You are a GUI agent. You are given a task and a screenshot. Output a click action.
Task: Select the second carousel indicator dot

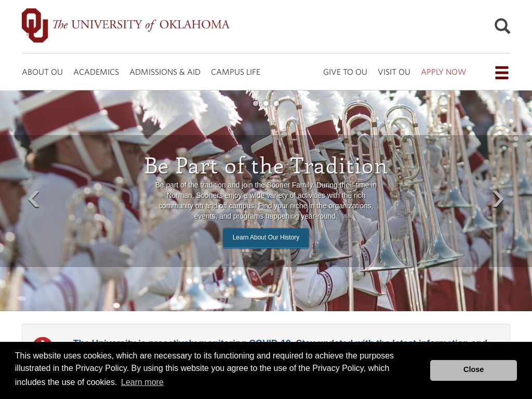tap(266, 103)
